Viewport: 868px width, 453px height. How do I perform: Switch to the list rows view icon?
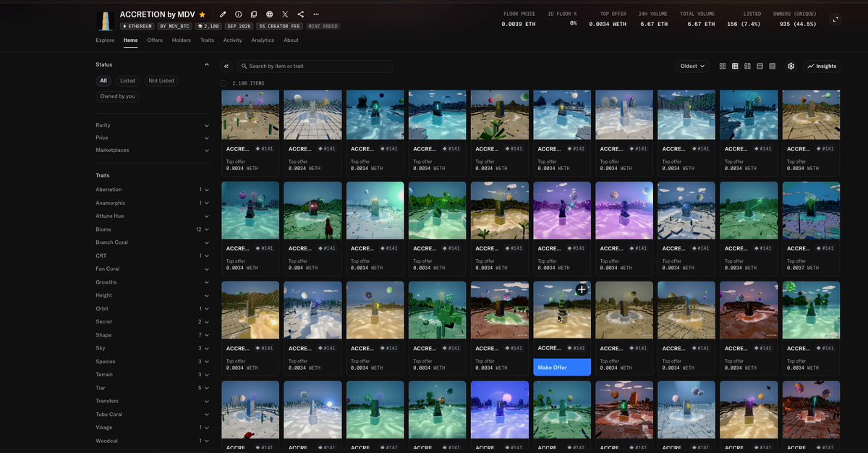[x=759, y=66]
